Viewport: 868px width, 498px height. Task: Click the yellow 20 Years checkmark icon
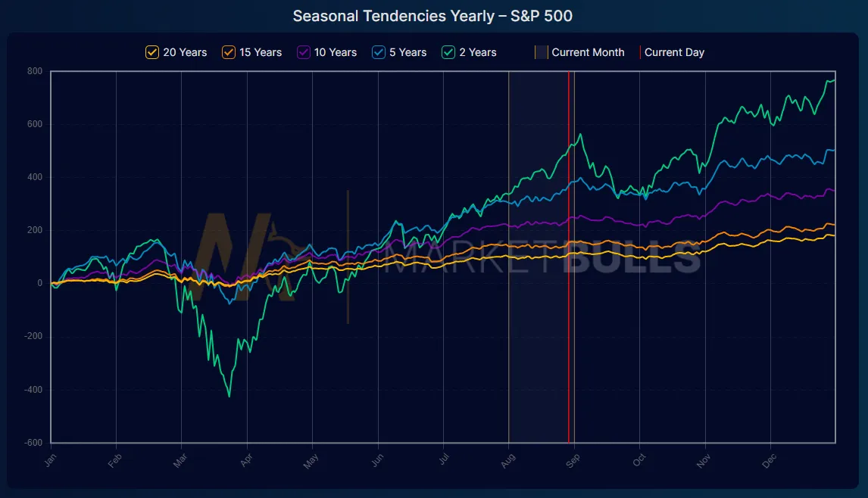(x=151, y=51)
